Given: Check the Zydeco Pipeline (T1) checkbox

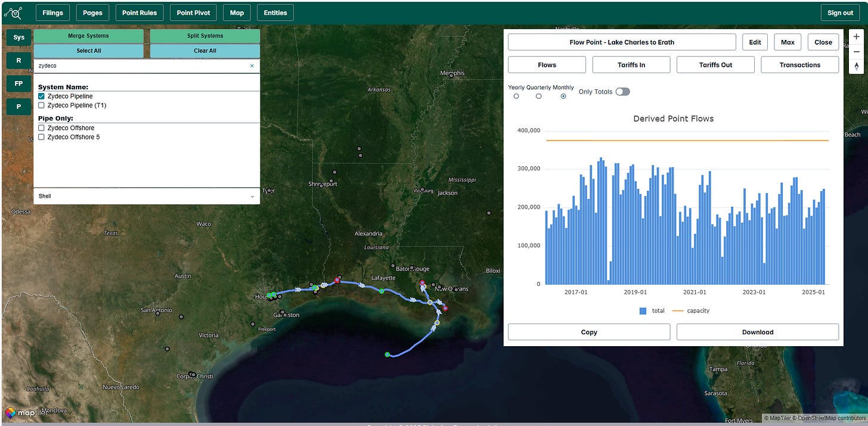Looking at the screenshot, I should point(41,105).
